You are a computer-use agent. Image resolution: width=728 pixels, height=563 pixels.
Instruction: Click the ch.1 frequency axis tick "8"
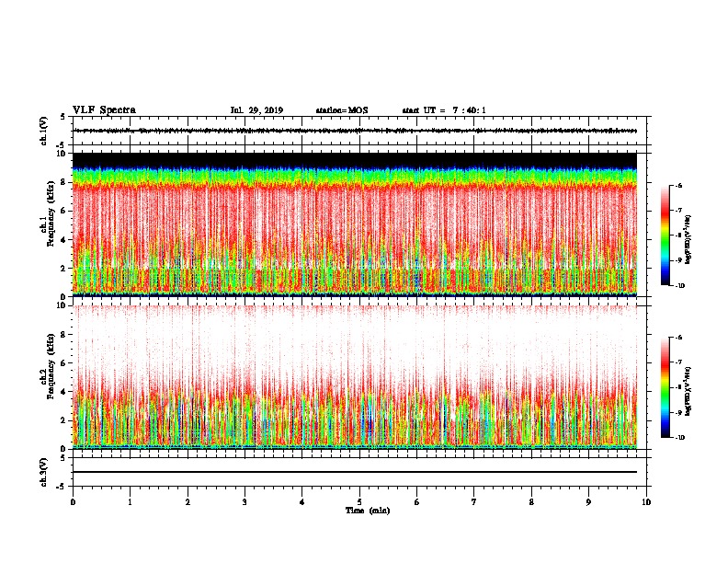click(63, 182)
